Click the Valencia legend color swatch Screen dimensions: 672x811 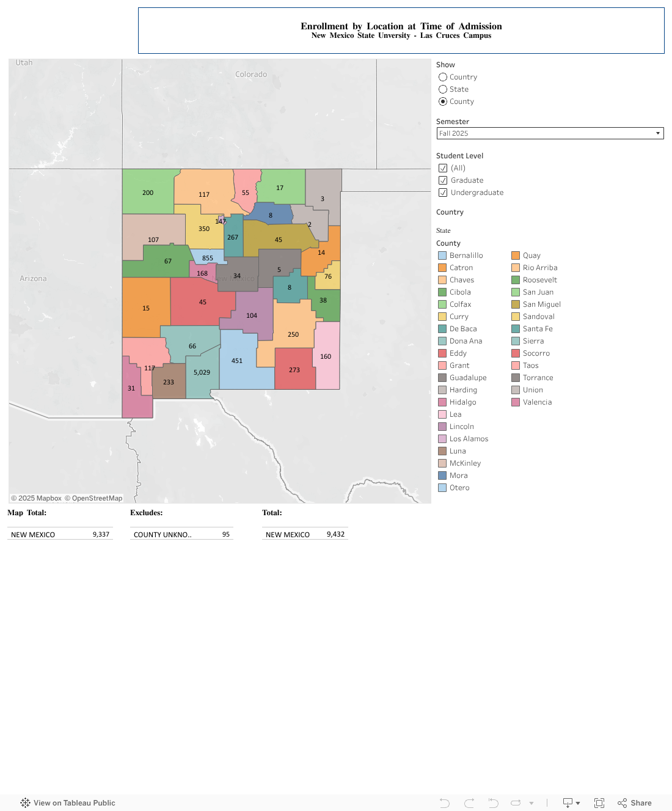(516, 402)
